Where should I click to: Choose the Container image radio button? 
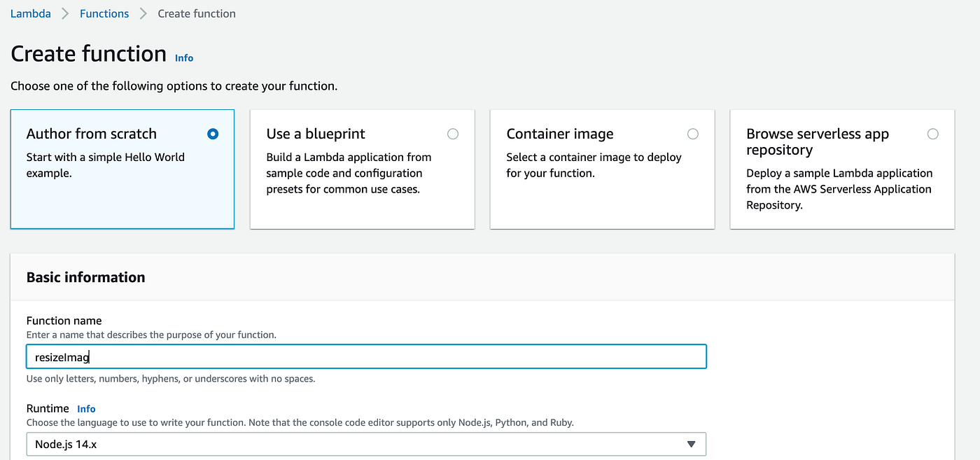(693, 134)
